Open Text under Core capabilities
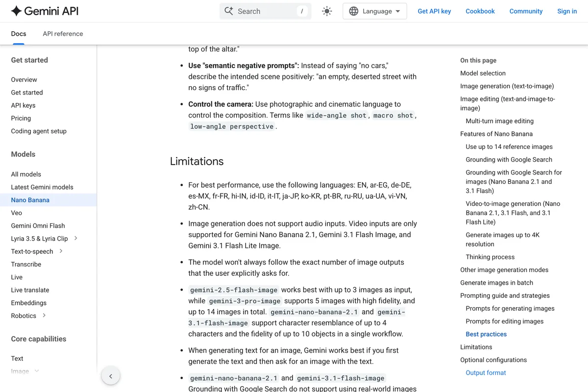588x392 pixels. pyautogui.click(x=17, y=358)
